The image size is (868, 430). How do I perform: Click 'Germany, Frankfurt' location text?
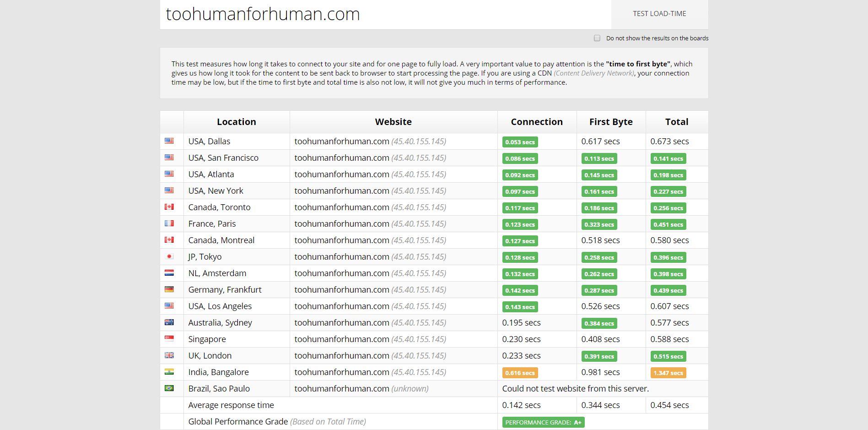pos(225,290)
